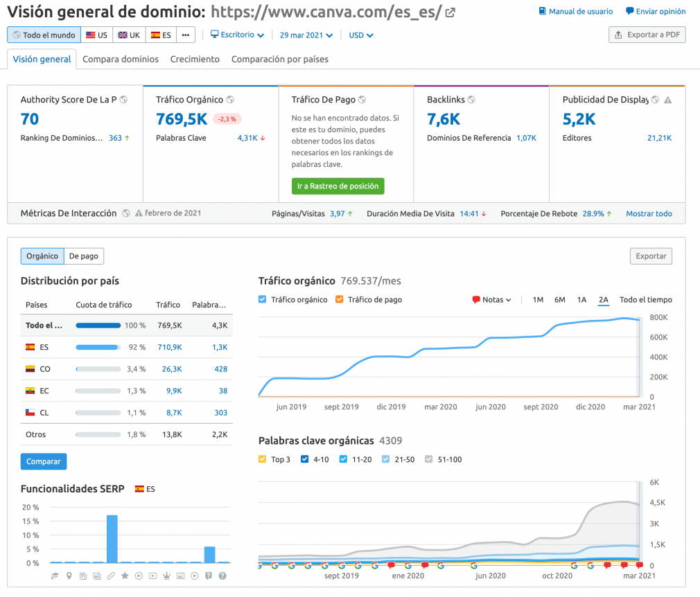Uncheck the Tráfico de pago checkbox

(340, 299)
